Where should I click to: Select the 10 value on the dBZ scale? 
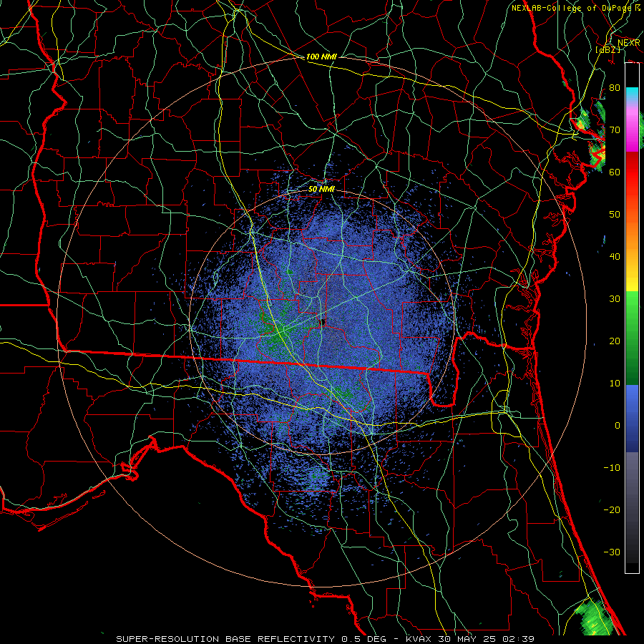(615, 384)
